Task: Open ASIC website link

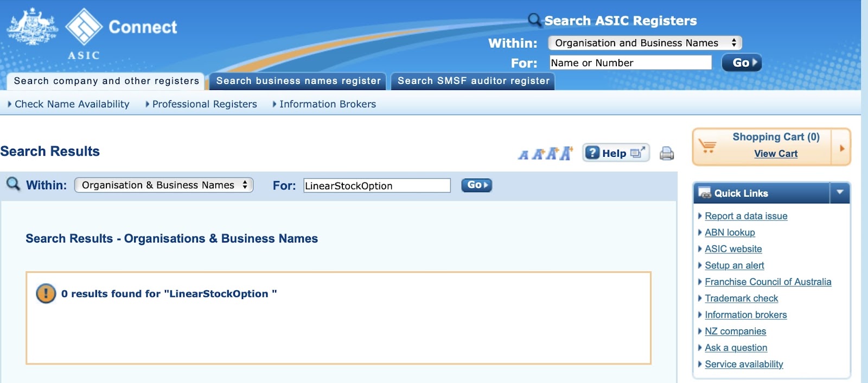Action: pos(733,249)
